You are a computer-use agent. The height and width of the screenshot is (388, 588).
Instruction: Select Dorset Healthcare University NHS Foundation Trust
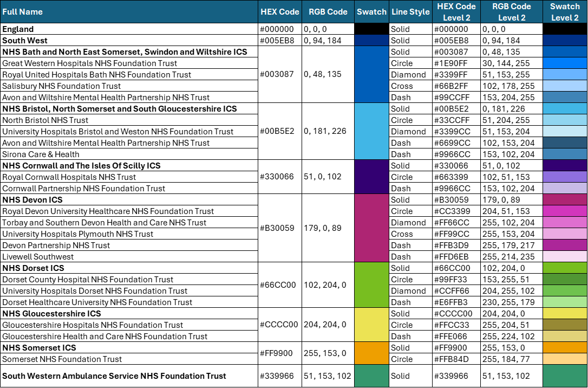pos(129,302)
